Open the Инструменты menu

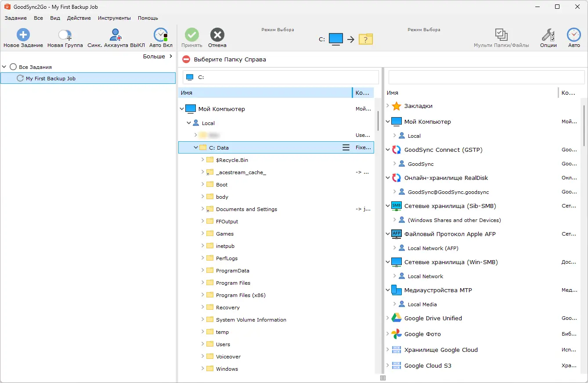(115, 18)
